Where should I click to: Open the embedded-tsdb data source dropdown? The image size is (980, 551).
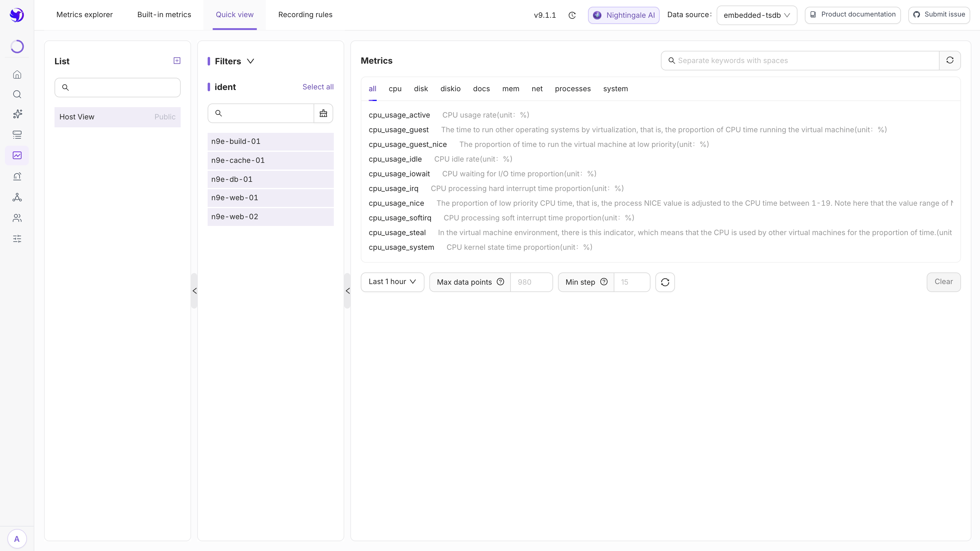tap(757, 15)
